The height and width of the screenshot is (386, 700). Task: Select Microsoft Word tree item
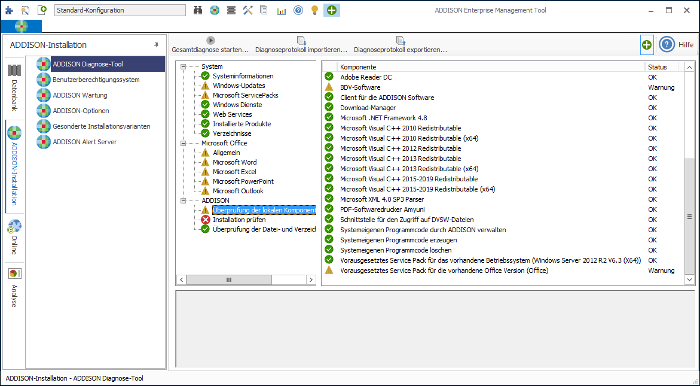coord(235,162)
